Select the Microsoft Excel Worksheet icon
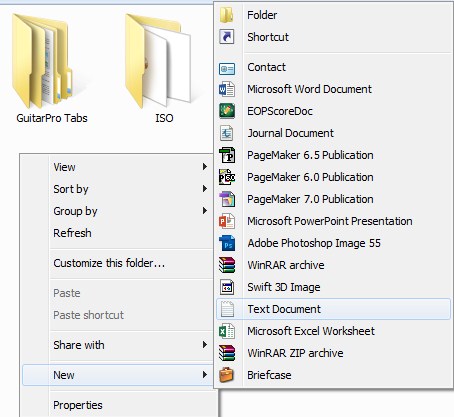454x417 pixels. click(x=227, y=331)
